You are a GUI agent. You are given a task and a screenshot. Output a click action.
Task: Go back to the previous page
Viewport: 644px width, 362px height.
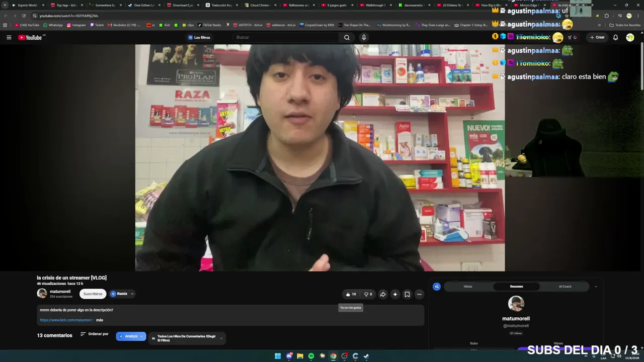point(6,16)
